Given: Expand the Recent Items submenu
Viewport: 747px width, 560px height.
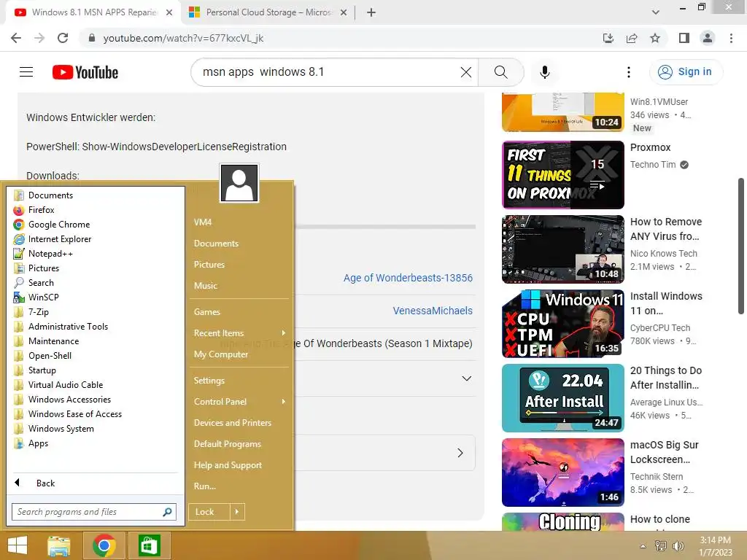Looking at the screenshot, I should pos(239,333).
